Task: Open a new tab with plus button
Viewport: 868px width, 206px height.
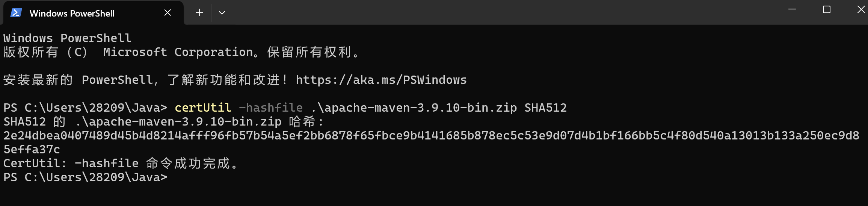Action: click(x=199, y=13)
